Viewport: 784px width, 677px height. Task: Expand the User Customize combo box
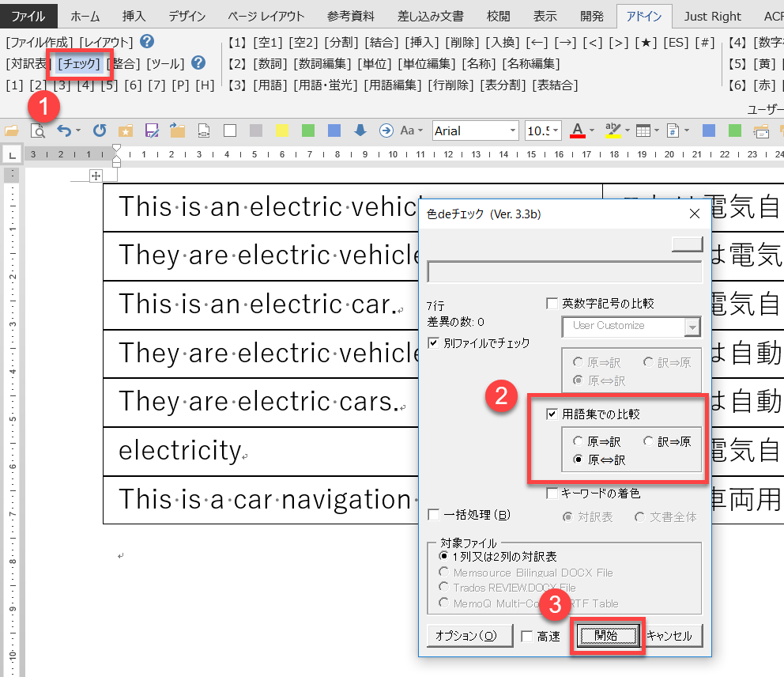pos(692,327)
